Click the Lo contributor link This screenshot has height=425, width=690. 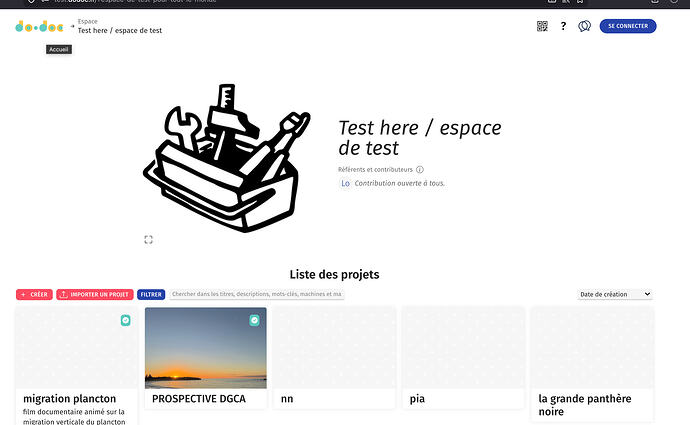[x=345, y=183]
